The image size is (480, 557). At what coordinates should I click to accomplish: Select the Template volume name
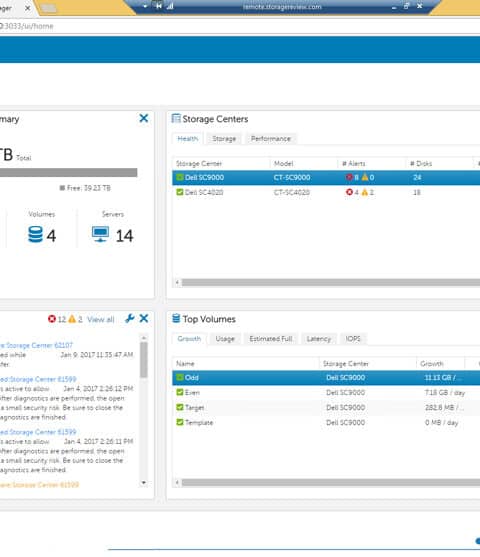click(199, 422)
